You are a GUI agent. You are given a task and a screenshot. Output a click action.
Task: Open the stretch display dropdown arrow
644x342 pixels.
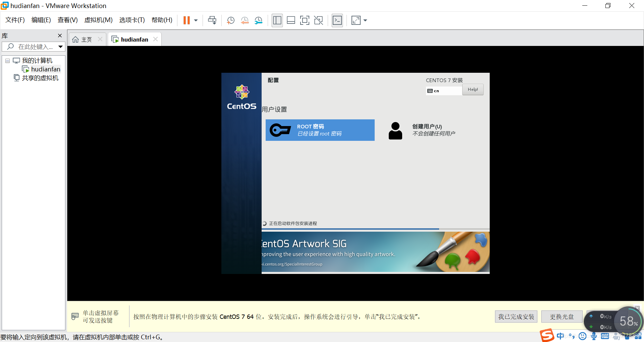[x=365, y=20]
